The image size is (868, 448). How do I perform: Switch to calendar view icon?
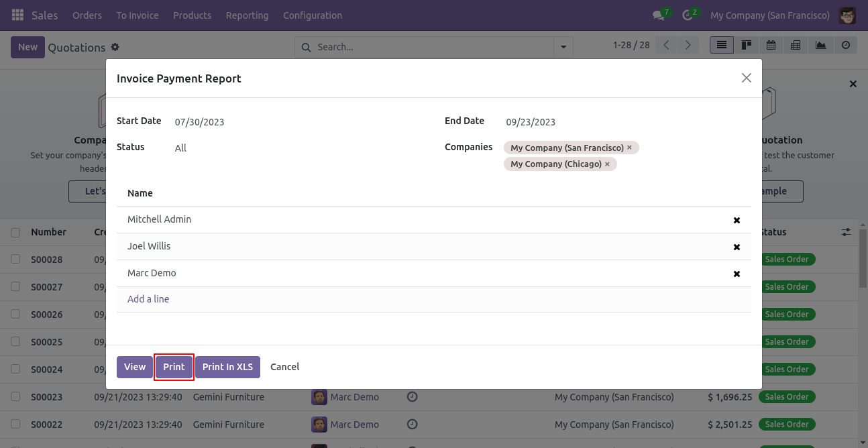tap(771, 45)
